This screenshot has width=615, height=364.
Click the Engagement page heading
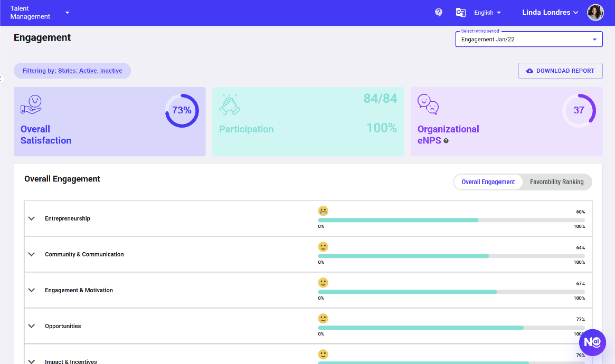pyautogui.click(x=42, y=37)
